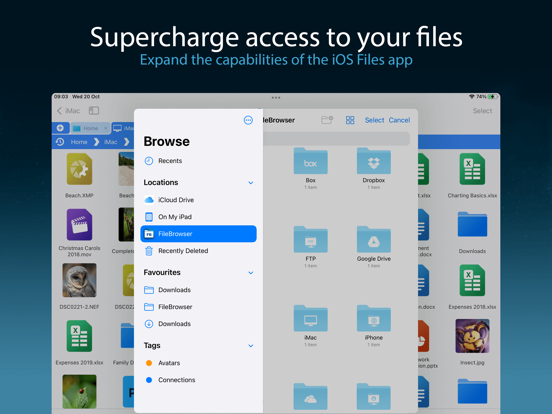
Task: Check the battery status icon
Action: point(493,96)
